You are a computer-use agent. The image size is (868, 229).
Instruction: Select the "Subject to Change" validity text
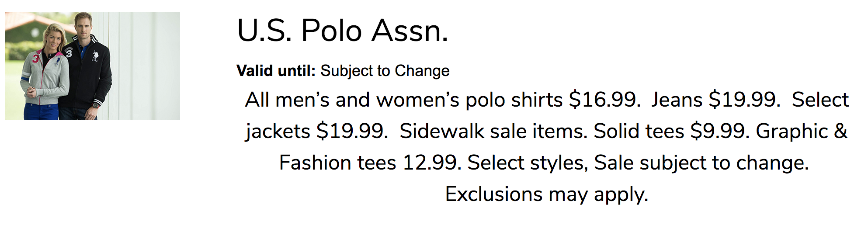coord(385,71)
